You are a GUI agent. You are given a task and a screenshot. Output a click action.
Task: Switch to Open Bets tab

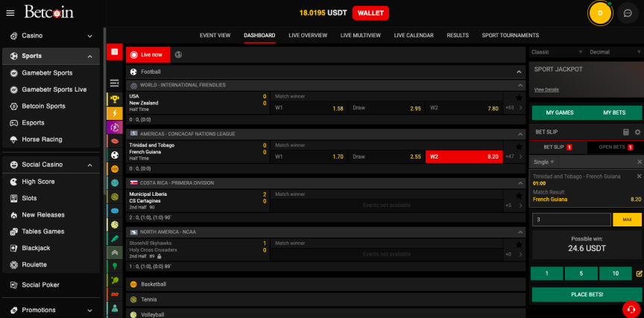tap(615, 147)
